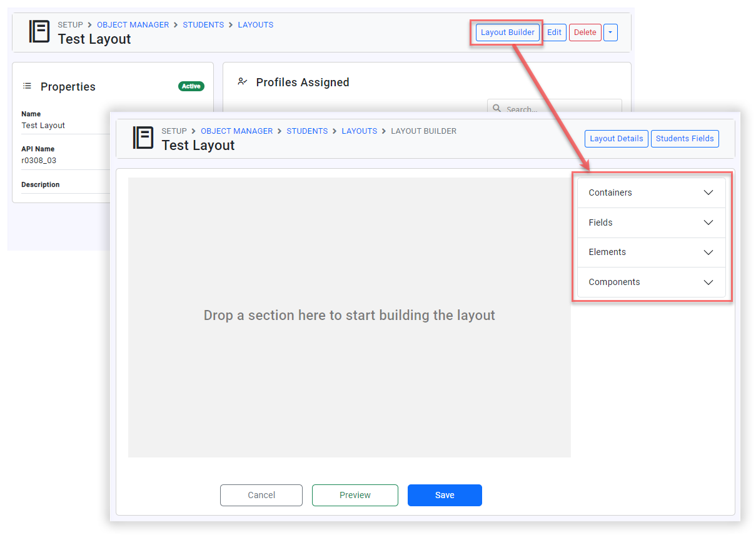756x535 pixels.
Task: Click the book icon in the Layout Builder header
Action: [143, 137]
